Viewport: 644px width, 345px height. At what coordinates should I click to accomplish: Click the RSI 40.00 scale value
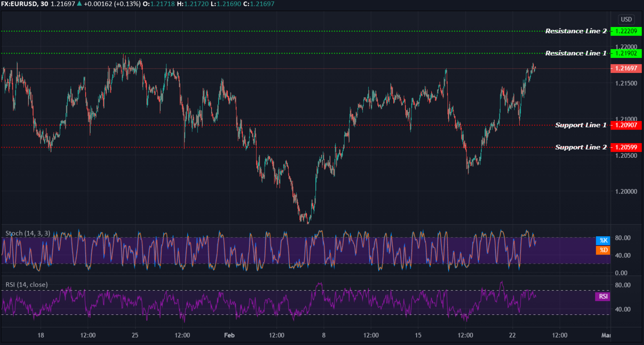(x=623, y=309)
